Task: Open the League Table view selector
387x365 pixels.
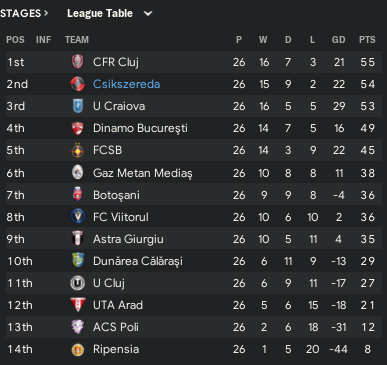Action: coord(109,13)
